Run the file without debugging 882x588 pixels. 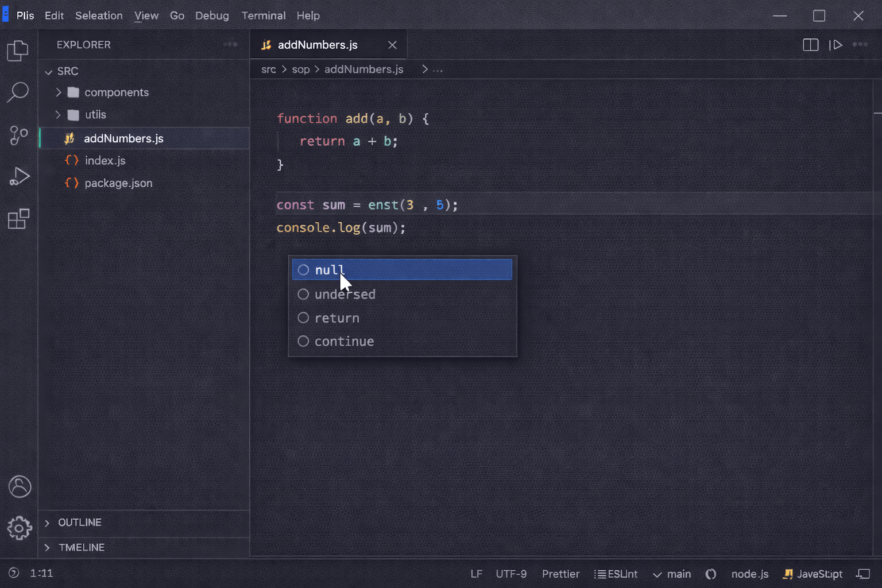pyautogui.click(x=837, y=44)
